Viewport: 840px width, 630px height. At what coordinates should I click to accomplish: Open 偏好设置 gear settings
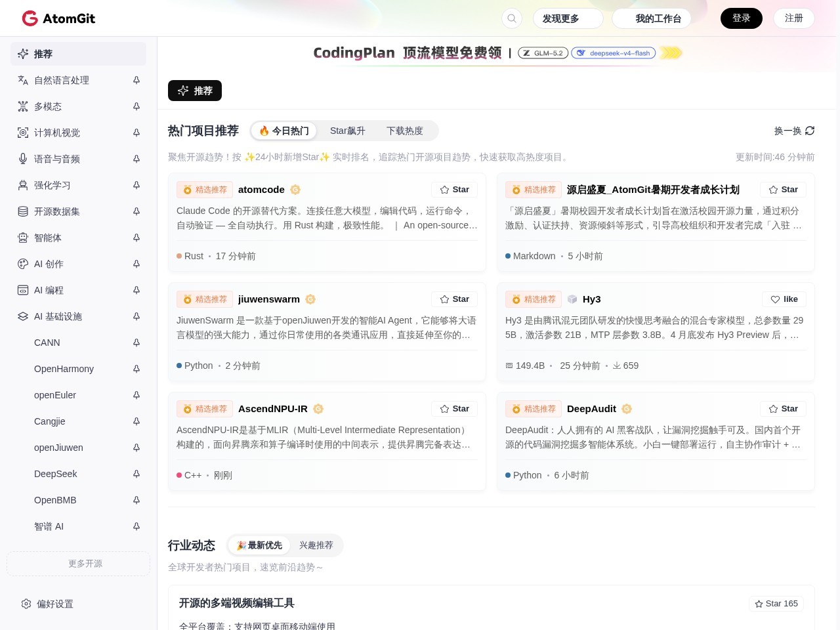(x=26, y=604)
